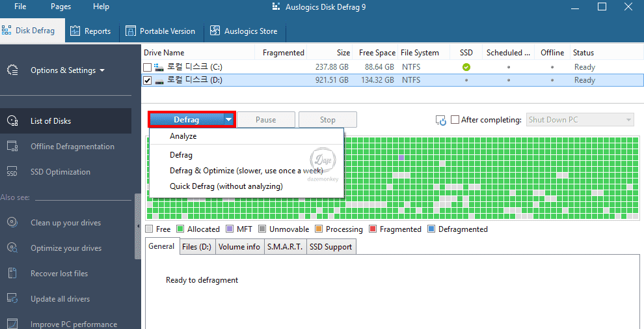The image size is (644, 329).
Task: Click the Unmovable gray legend swatch
Action: pos(262,229)
